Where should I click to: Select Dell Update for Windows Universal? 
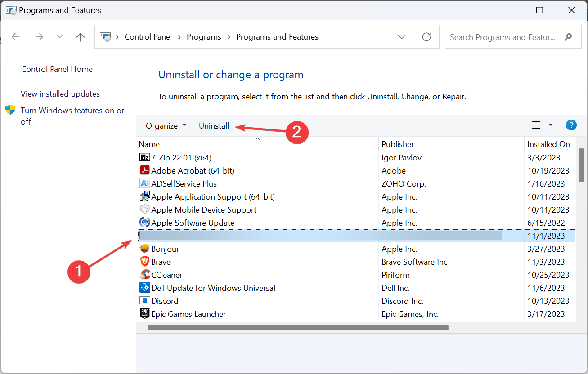(x=213, y=288)
